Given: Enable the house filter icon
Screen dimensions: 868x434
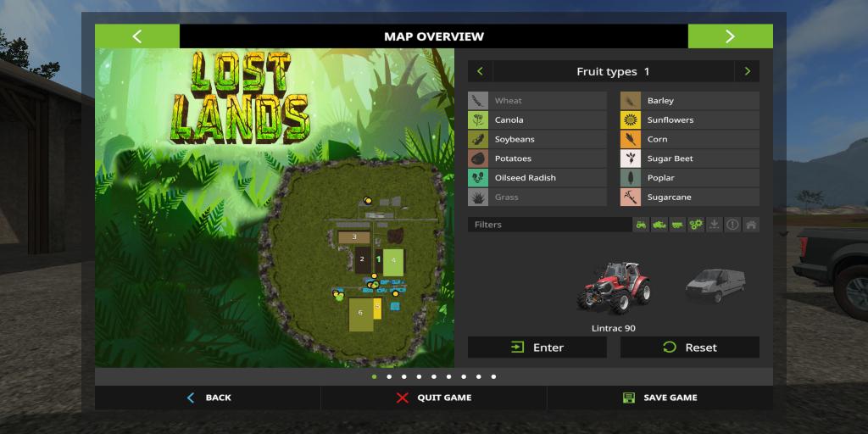Looking at the screenshot, I should click(751, 225).
